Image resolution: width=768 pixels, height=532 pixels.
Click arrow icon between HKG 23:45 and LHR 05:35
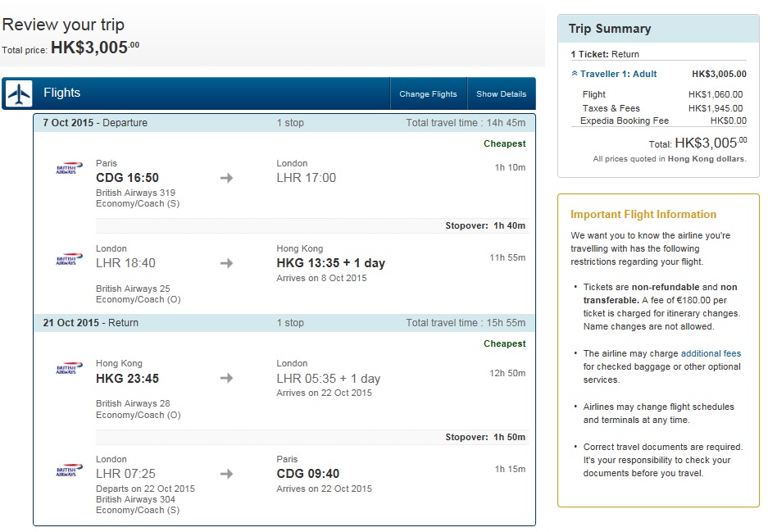tap(226, 378)
